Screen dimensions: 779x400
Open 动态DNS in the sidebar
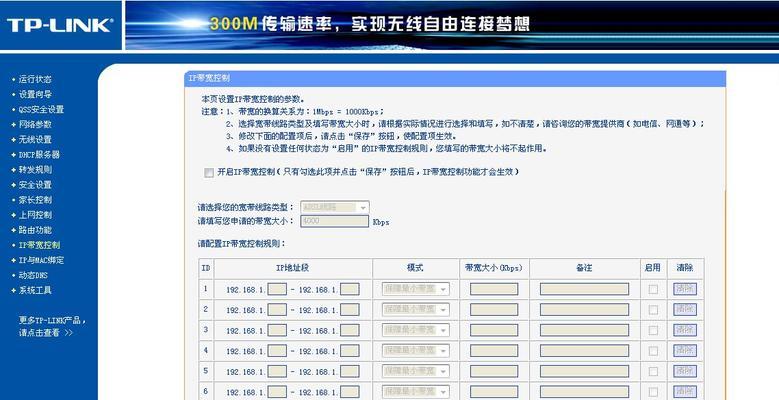[x=33, y=275]
